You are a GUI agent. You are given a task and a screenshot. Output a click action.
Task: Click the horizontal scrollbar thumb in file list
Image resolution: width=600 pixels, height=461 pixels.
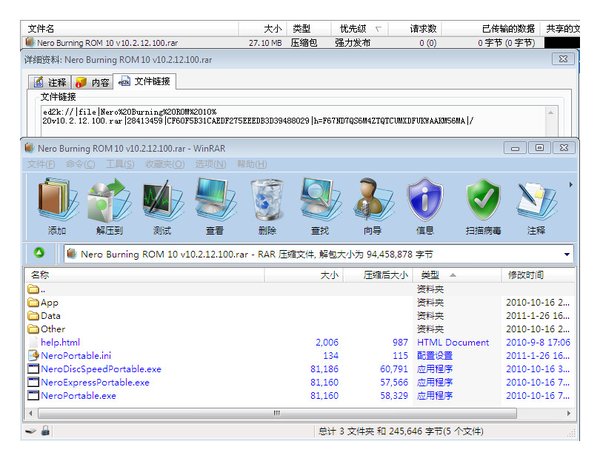point(277,413)
